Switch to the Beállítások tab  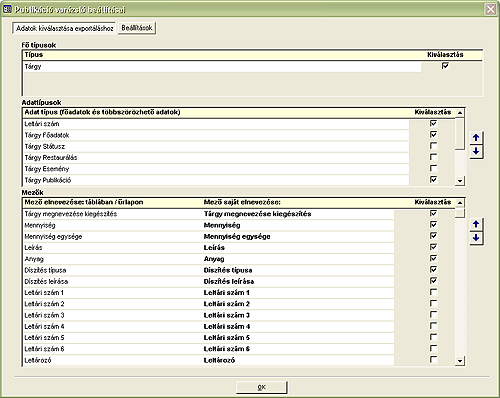tap(137, 28)
